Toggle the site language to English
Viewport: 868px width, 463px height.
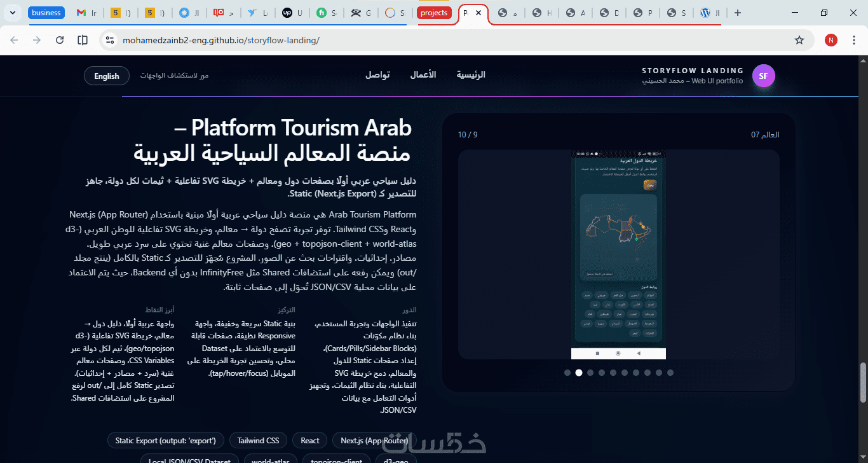pyautogui.click(x=107, y=76)
